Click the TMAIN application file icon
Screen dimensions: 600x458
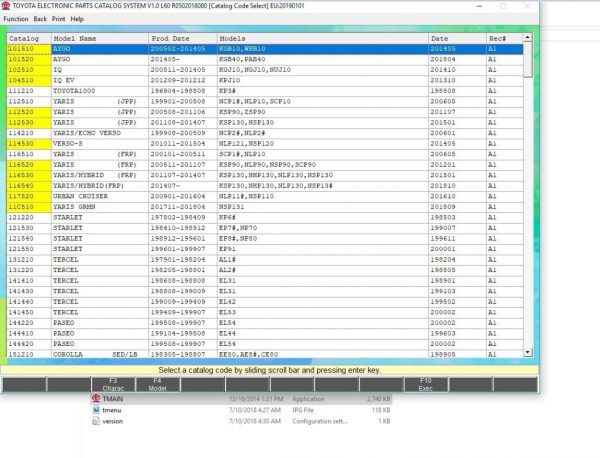tap(96, 399)
